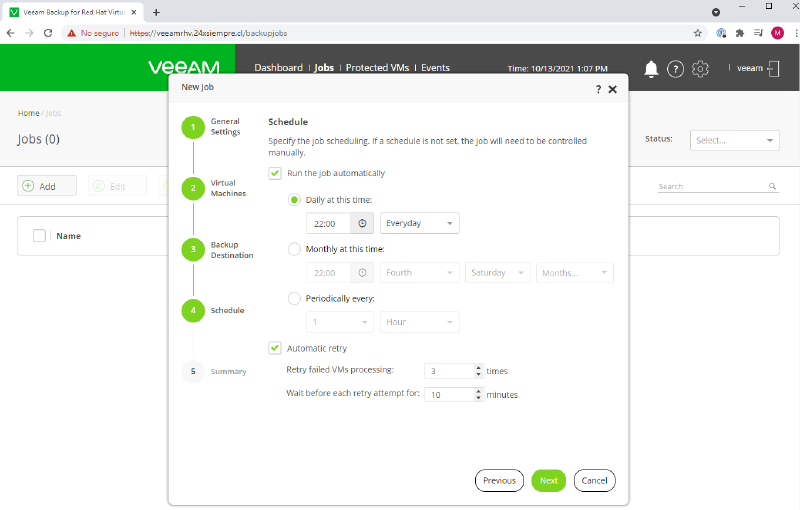Expand the Everyday dropdown

point(419,223)
